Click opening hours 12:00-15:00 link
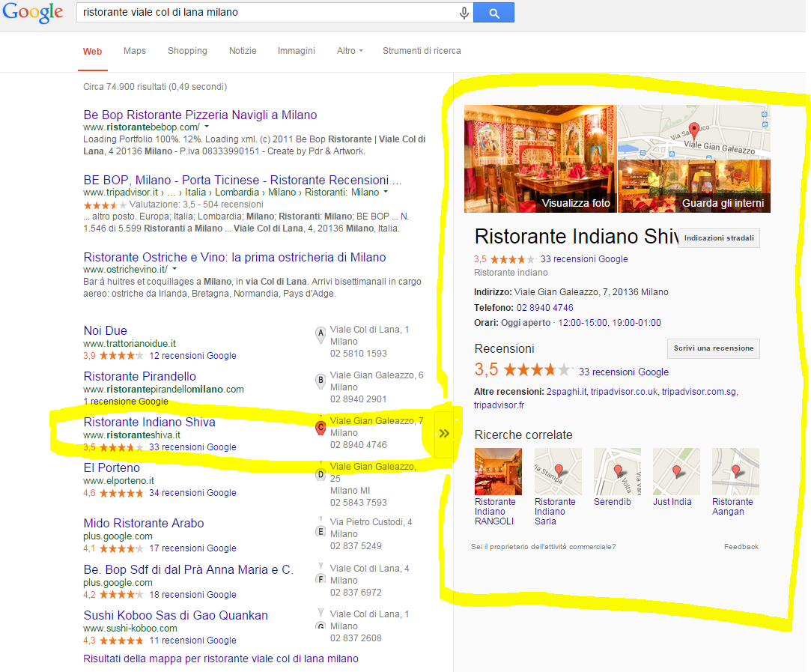This screenshot has width=811, height=672. click(610, 322)
